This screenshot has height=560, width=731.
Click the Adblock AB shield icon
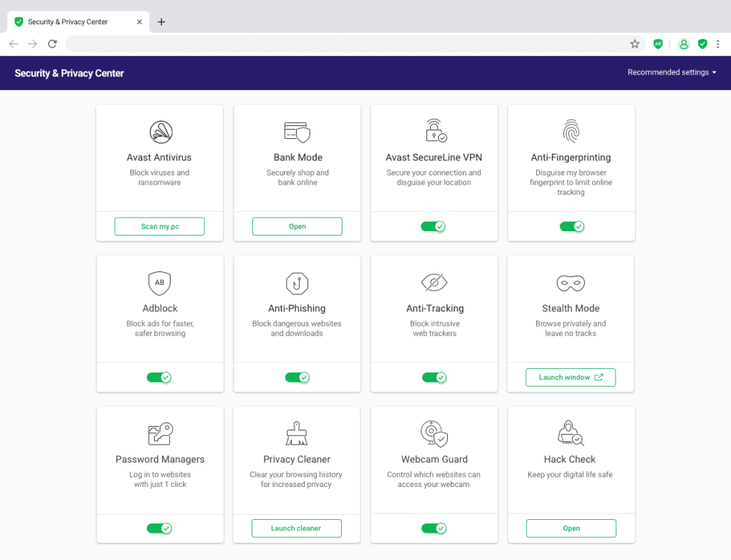(159, 284)
